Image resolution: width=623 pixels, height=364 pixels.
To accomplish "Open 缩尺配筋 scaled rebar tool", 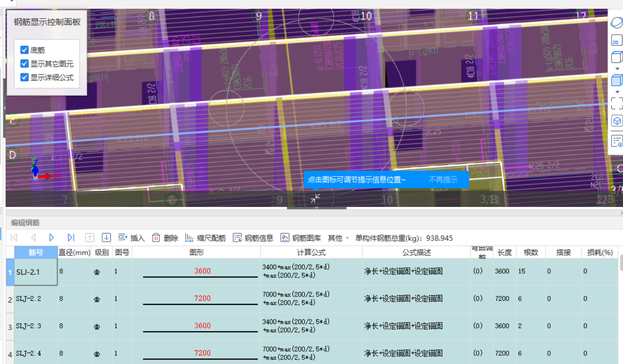I will pyautogui.click(x=205, y=238).
